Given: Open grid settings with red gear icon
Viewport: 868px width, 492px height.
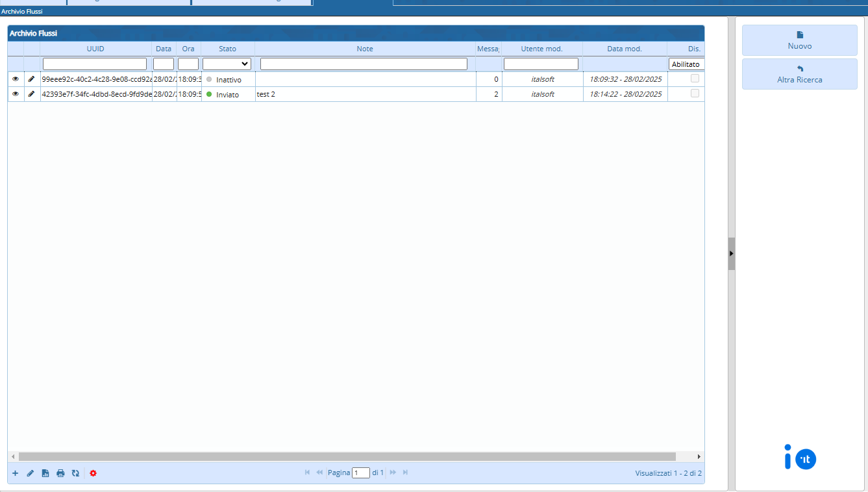Looking at the screenshot, I should [x=93, y=473].
